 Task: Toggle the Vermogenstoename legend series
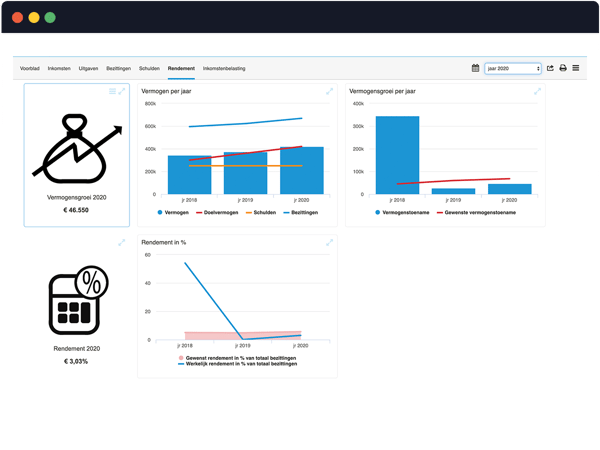coord(402,212)
